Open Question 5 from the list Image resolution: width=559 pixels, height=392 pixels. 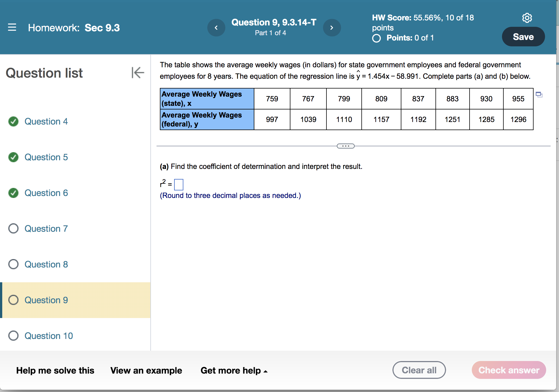[46, 157]
